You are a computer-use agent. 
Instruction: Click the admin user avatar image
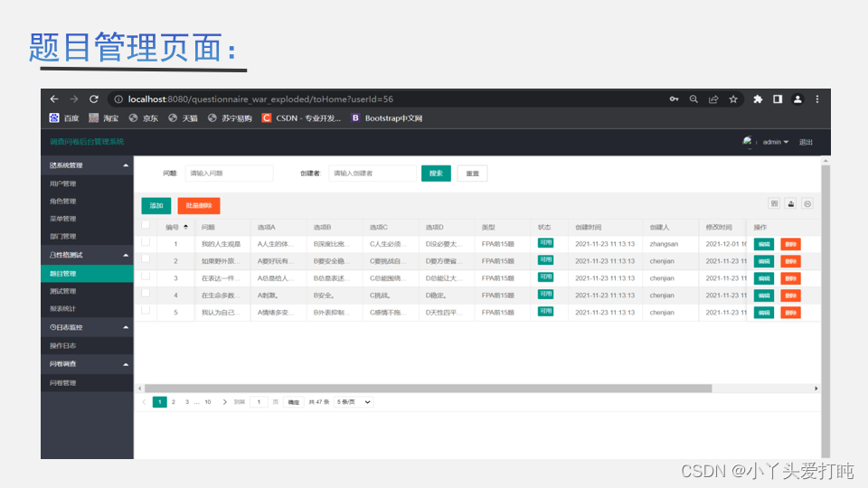pos(748,142)
